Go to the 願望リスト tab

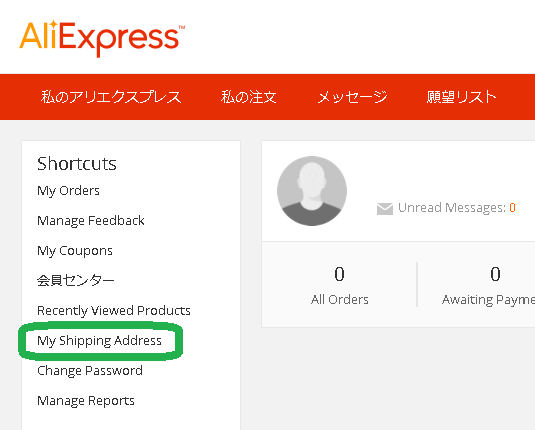tap(461, 97)
